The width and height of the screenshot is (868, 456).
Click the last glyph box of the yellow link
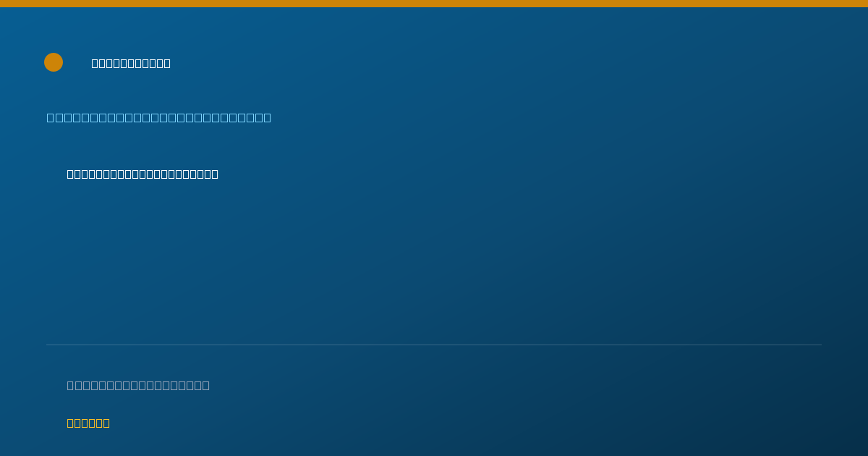pos(106,423)
